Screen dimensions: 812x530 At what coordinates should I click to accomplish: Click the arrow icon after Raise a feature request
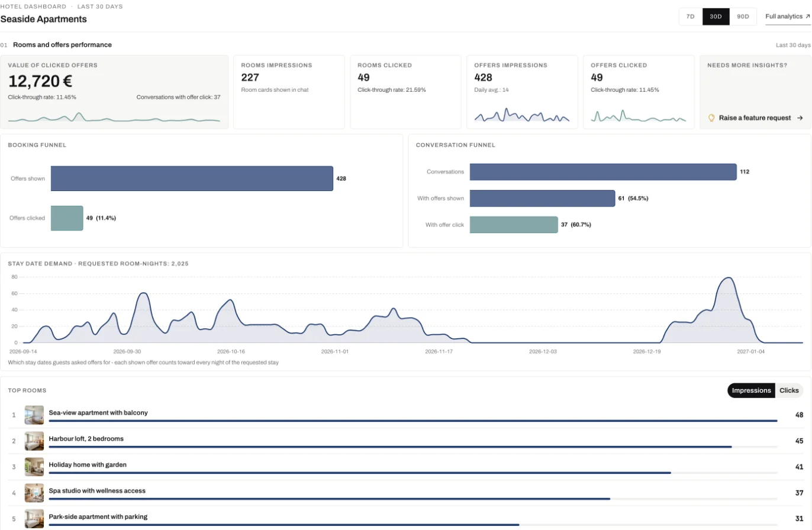point(800,118)
